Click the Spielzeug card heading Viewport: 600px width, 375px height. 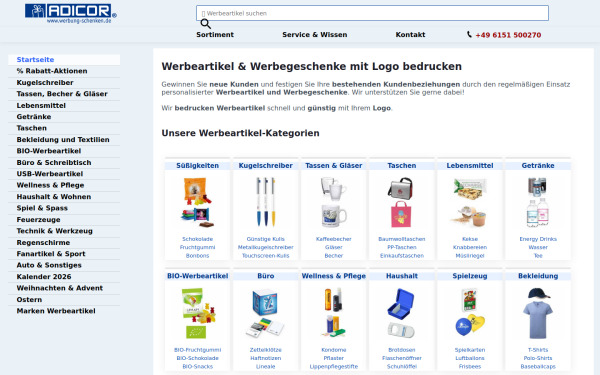pos(470,276)
